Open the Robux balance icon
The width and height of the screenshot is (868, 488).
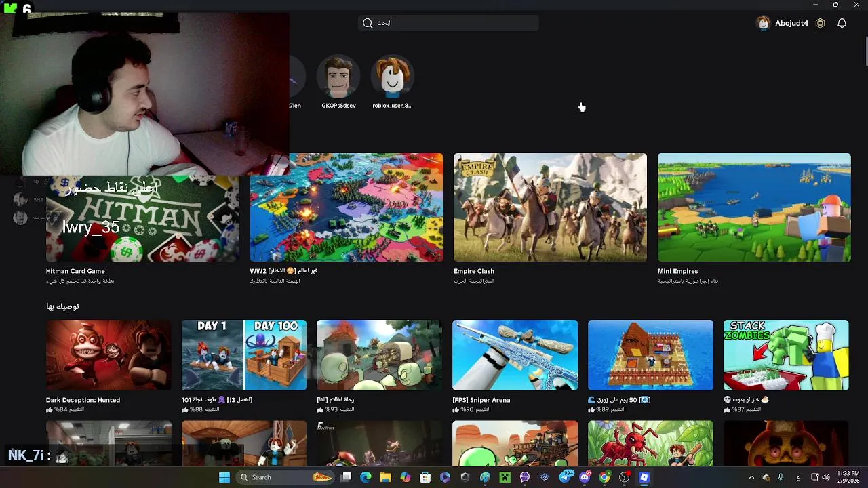pyautogui.click(x=820, y=23)
